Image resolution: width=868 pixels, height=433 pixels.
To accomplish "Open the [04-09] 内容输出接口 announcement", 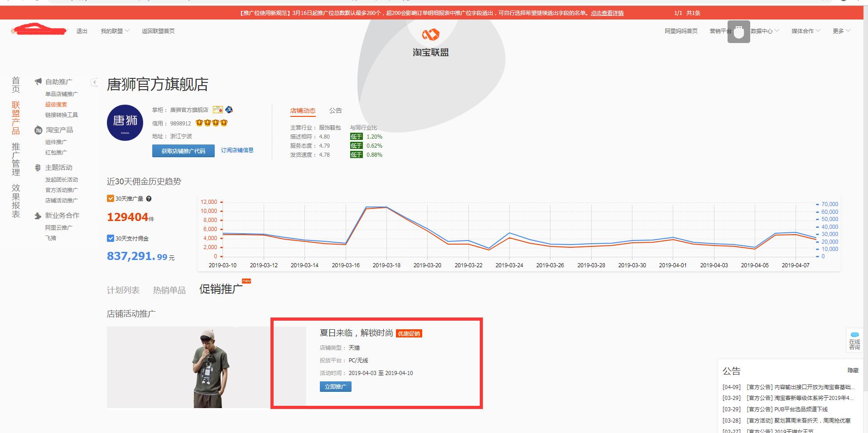I will [789, 387].
